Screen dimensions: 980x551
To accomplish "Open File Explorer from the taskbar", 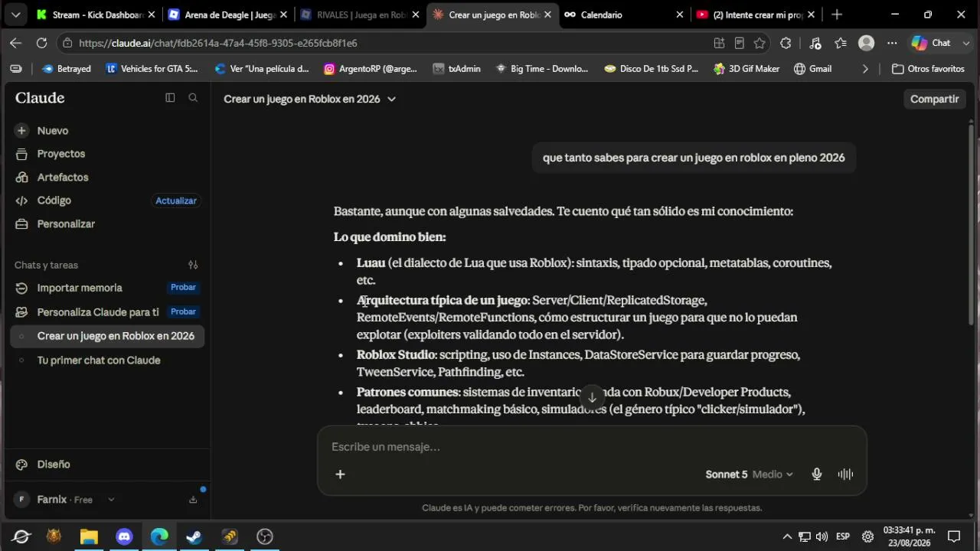I will tap(89, 536).
